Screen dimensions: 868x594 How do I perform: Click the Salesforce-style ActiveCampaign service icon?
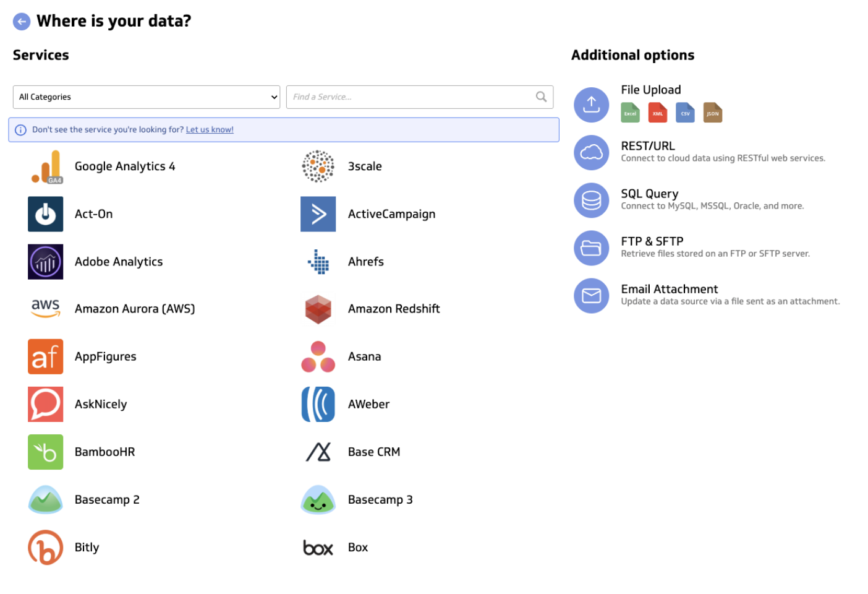[x=318, y=214]
